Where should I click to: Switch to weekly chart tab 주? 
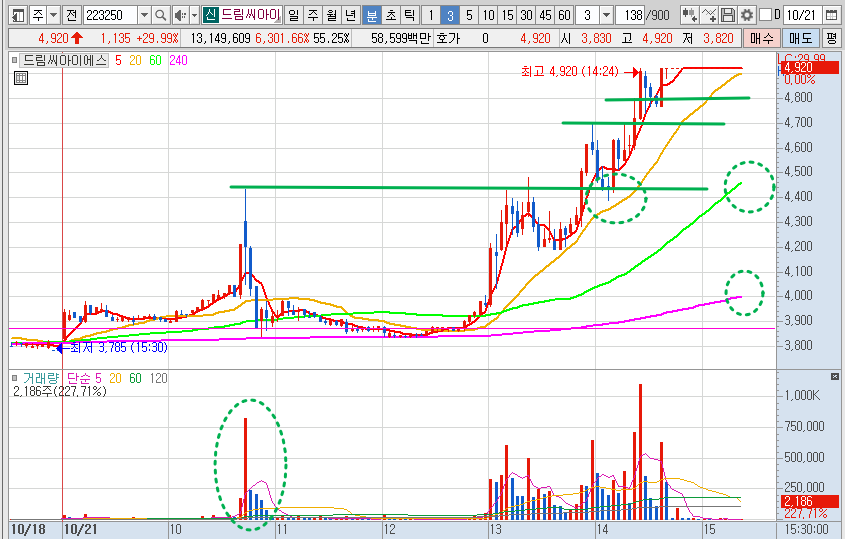313,15
